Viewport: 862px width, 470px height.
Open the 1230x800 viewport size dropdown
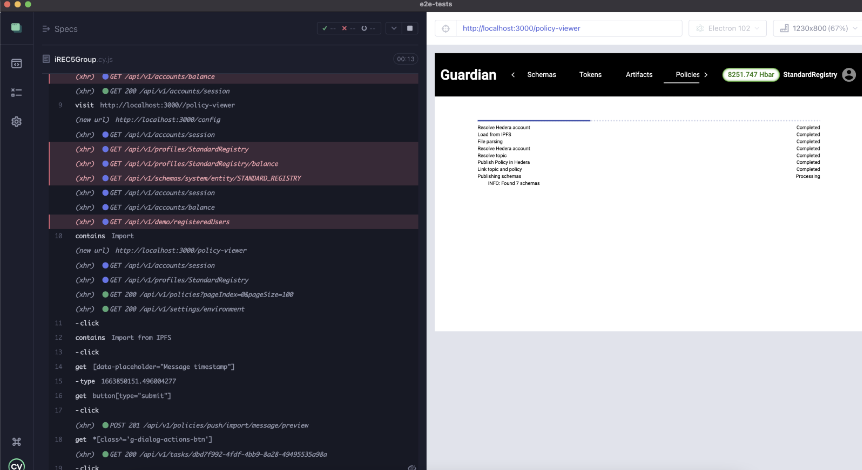pos(814,28)
